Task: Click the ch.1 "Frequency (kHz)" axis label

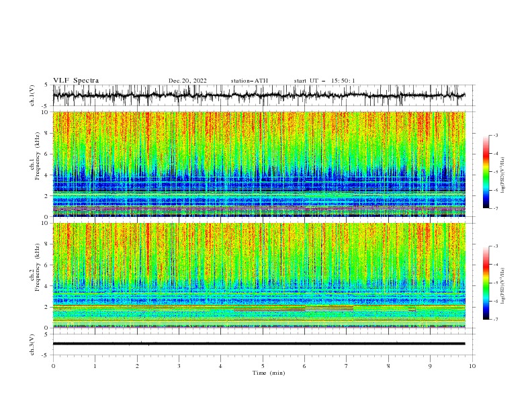Action: (x=37, y=154)
